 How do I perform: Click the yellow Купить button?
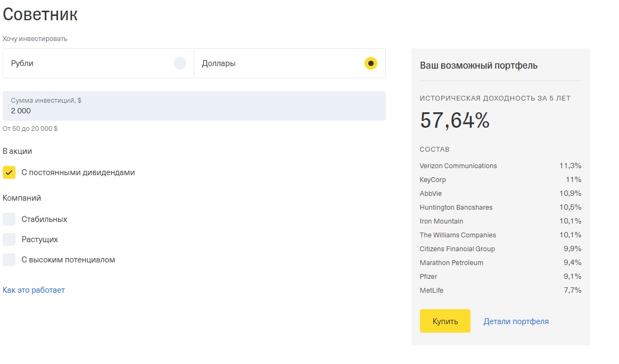[445, 321]
